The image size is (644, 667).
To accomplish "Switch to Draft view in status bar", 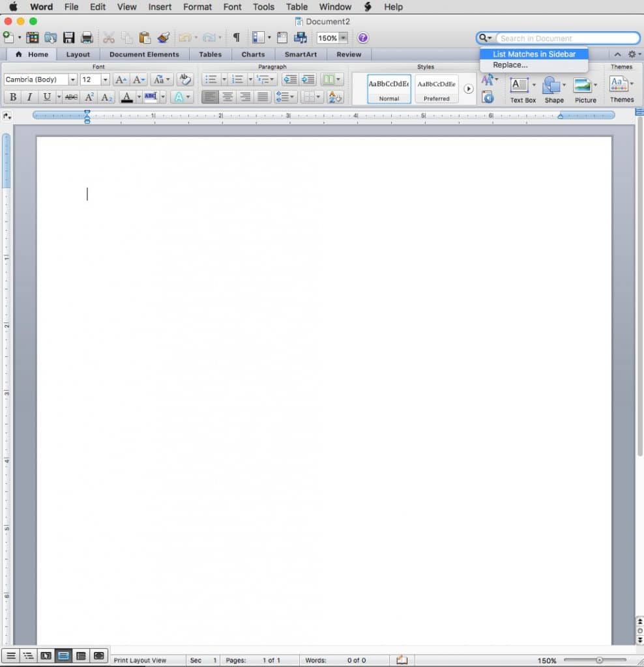I will tap(10, 655).
